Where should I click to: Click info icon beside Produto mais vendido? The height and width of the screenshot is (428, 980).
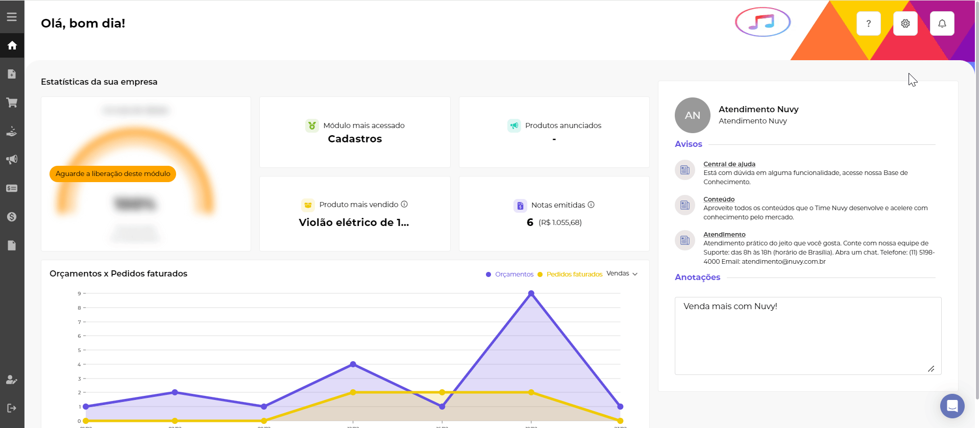[x=404, y=204]
